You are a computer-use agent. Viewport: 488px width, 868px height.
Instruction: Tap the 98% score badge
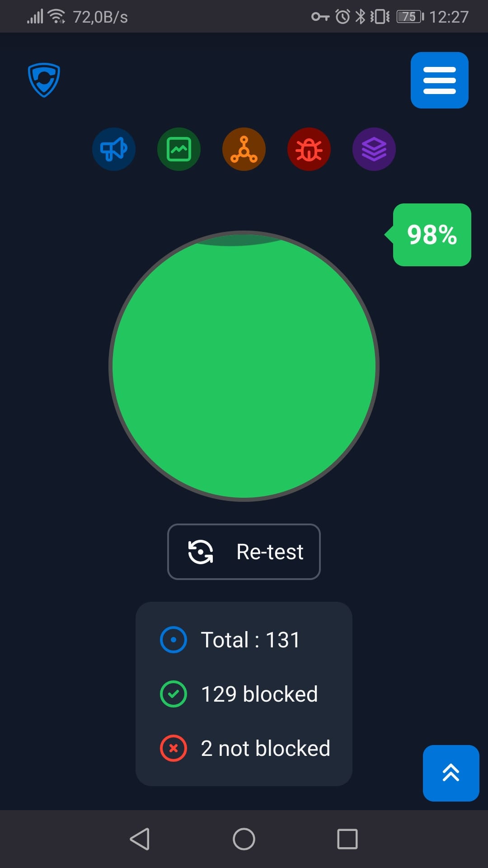click(x=432, y=235)
